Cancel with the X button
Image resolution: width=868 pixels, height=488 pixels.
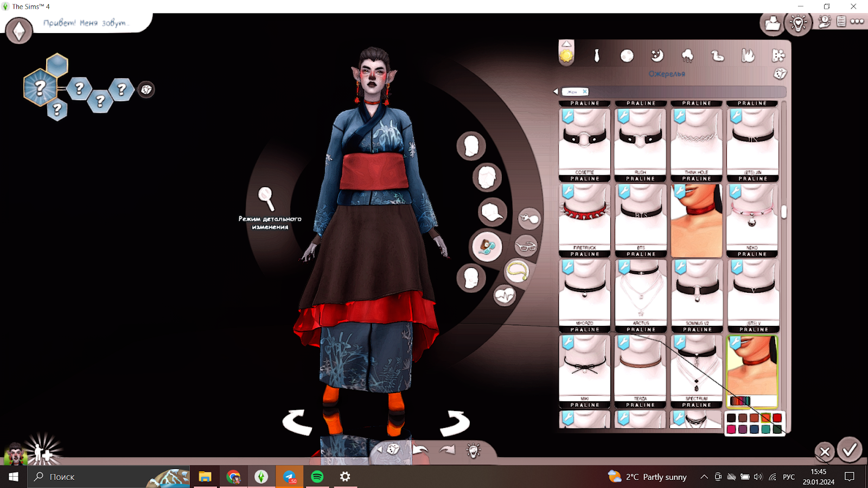coord(825,451)
